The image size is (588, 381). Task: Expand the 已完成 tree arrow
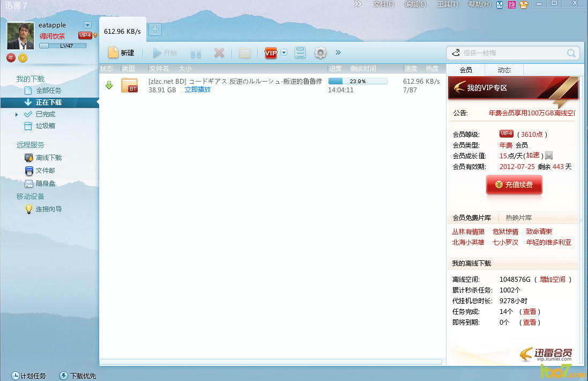17,114
